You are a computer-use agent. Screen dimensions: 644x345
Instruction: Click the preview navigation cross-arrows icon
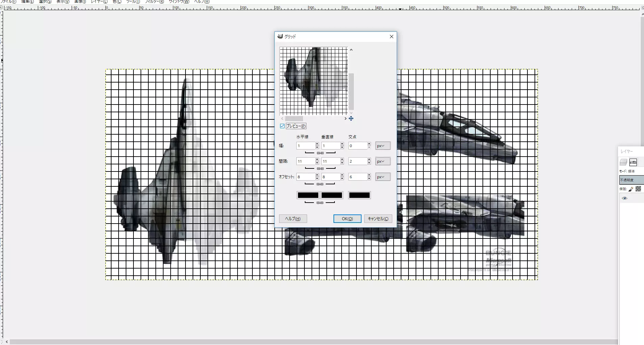point(351,118)
